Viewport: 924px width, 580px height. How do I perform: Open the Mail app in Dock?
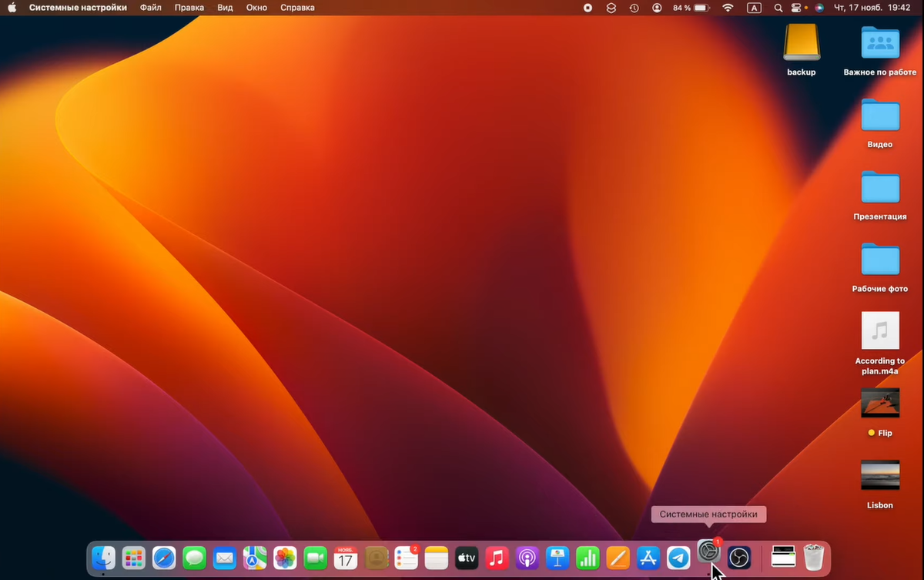[225, 558]
